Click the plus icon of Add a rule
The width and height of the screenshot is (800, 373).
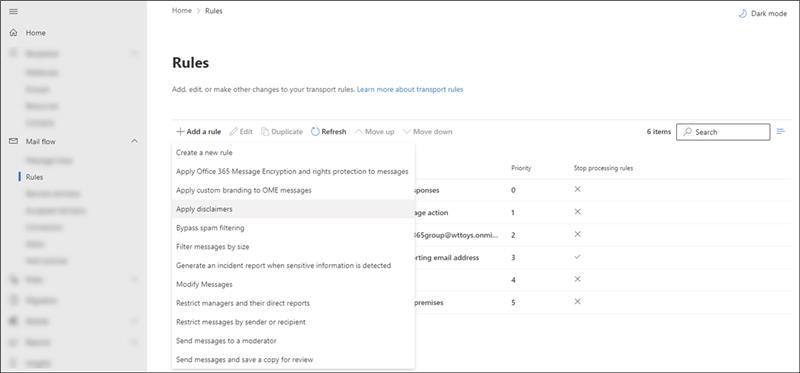point(180,132)
